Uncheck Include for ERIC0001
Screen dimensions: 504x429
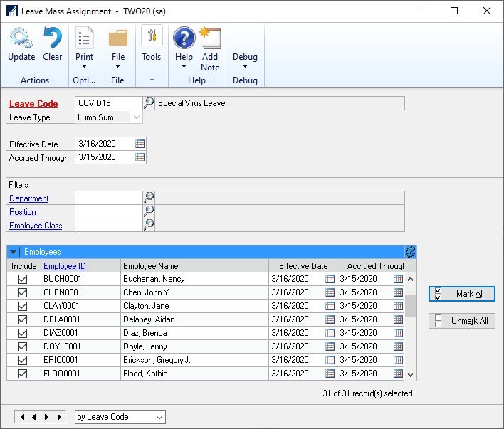tap(22, 360)
